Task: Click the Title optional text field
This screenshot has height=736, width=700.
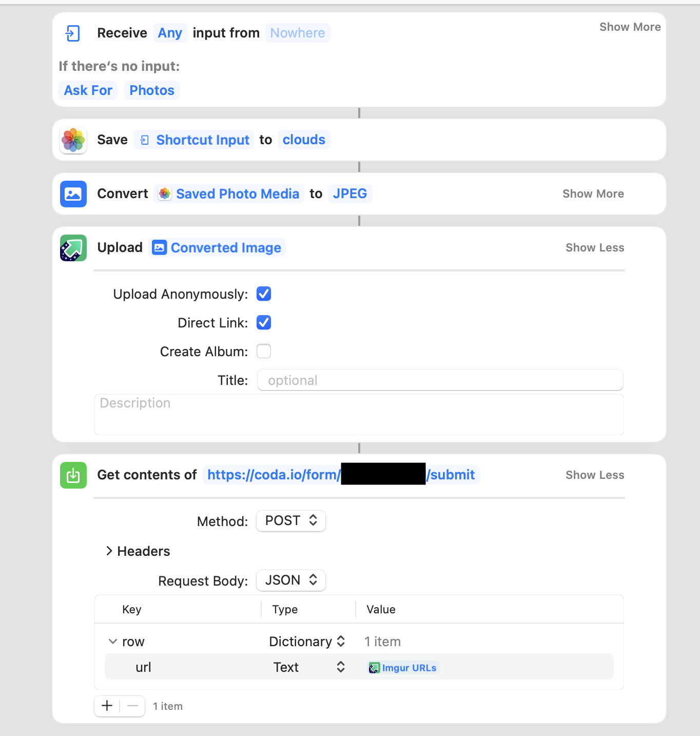Action: [x=440, y=380]
